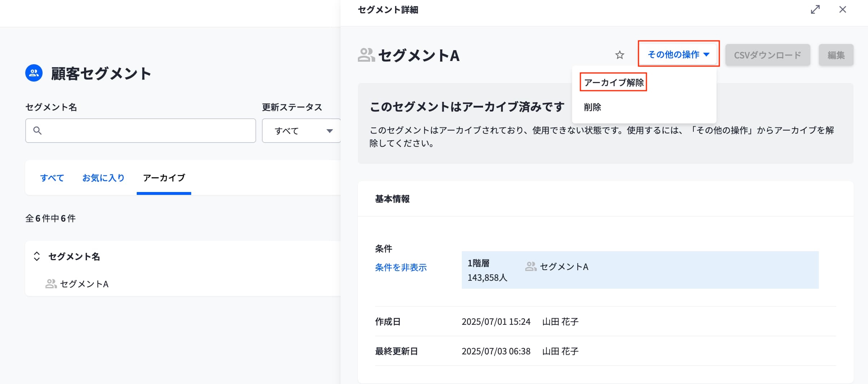Click the star favorite icon for セグメントA

pyautogui.click(x=619, y=55)
